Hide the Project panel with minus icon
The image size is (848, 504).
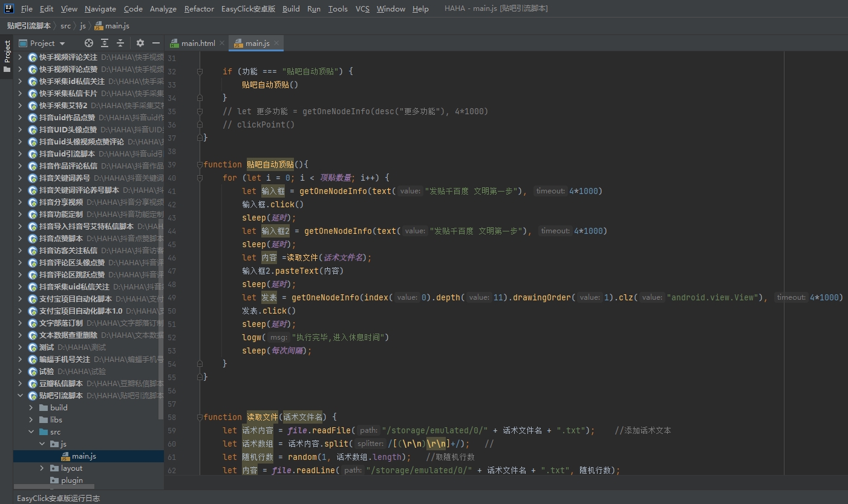pos(156,43)
